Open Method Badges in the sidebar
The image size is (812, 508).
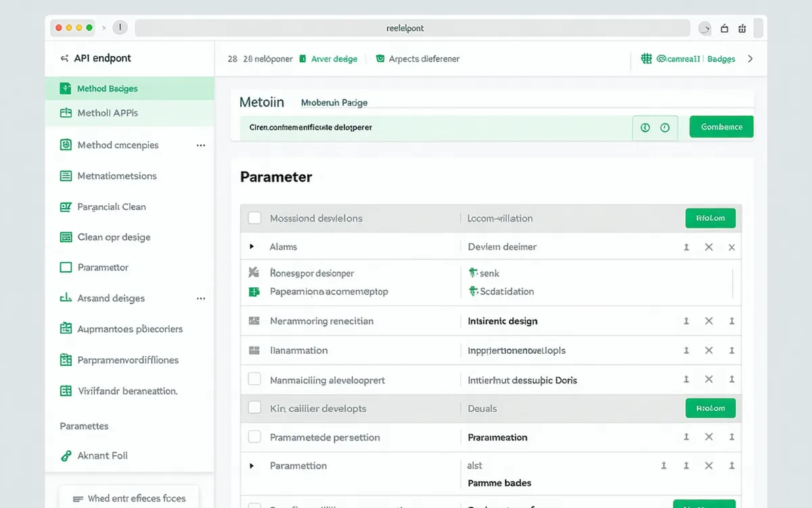pos(130,89)
